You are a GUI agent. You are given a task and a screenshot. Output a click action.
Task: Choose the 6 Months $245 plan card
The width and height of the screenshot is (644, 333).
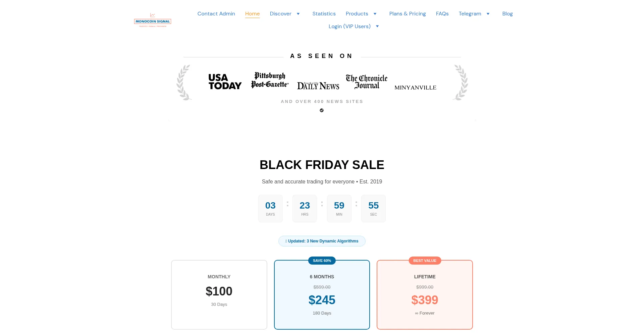[x=322, y=294]
